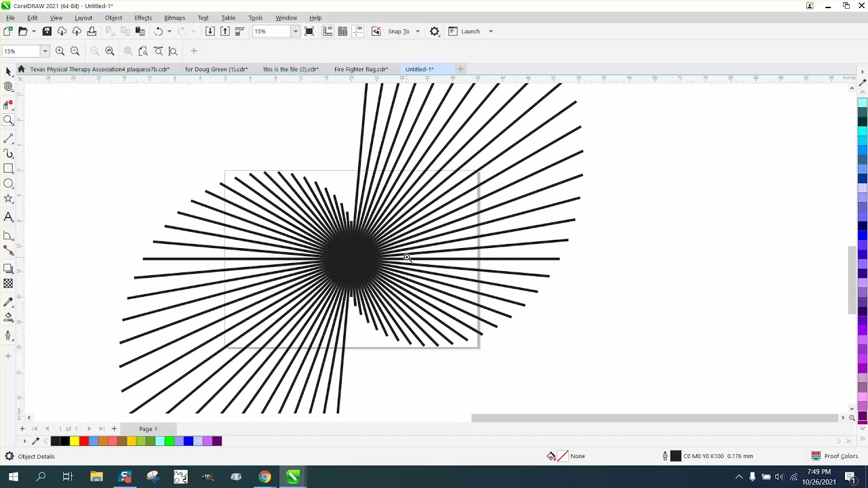Select the Rectangle tool
The height and width of the screenshot is (488, 868).
pos(8,169)
